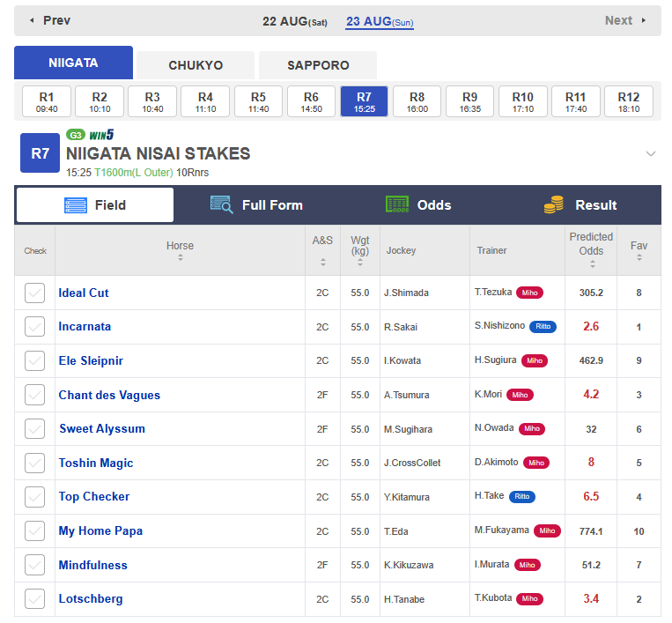Go to race R8 at 16:00
672x623 pixels.
point(417,101)
